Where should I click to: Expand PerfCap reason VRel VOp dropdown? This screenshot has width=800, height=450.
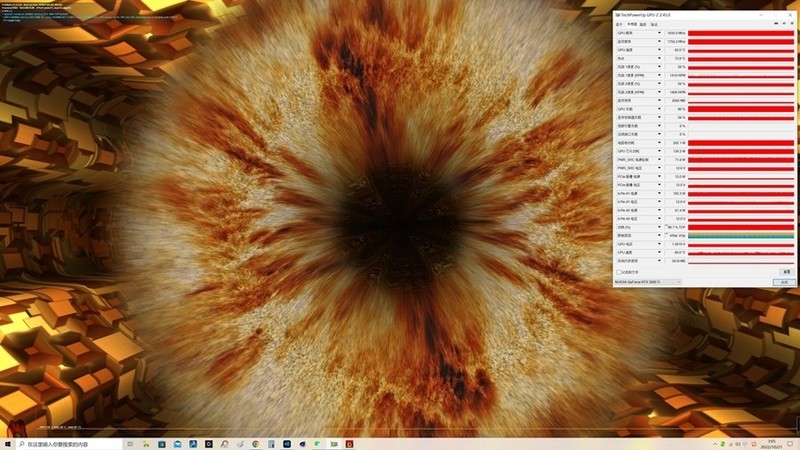(659, 235)
